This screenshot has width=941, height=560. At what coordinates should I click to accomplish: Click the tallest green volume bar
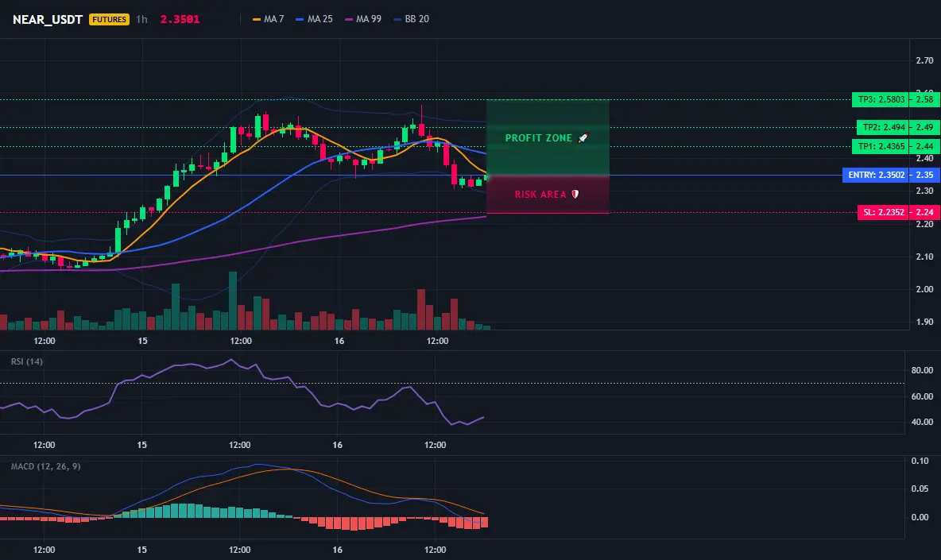tap(233, 300)
